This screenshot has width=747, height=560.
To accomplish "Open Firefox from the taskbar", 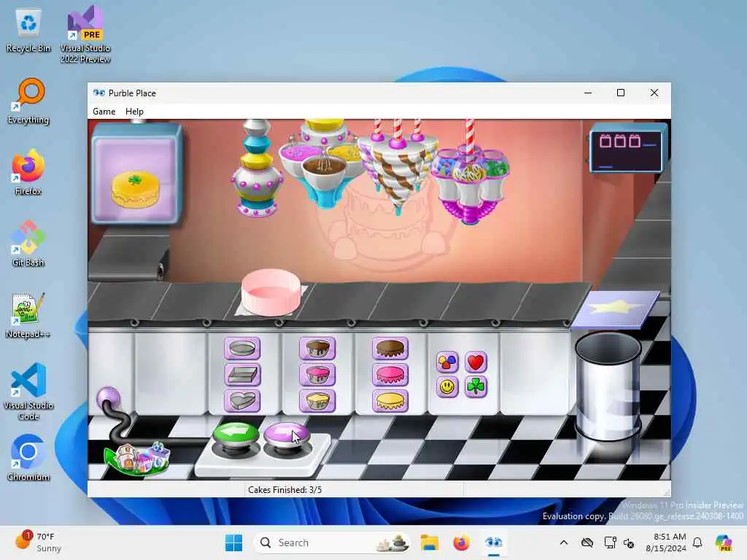I will point(461,542).
